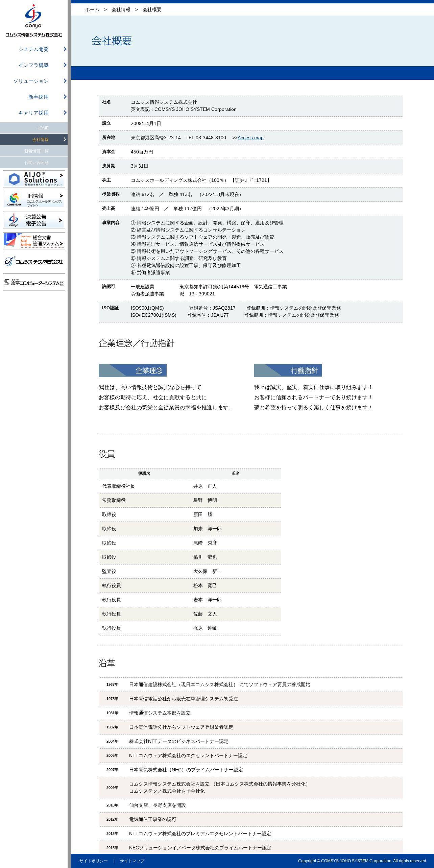Click the comjo icon in 決算公告 banner
The image size is (434, 868).
pos(14,220)
